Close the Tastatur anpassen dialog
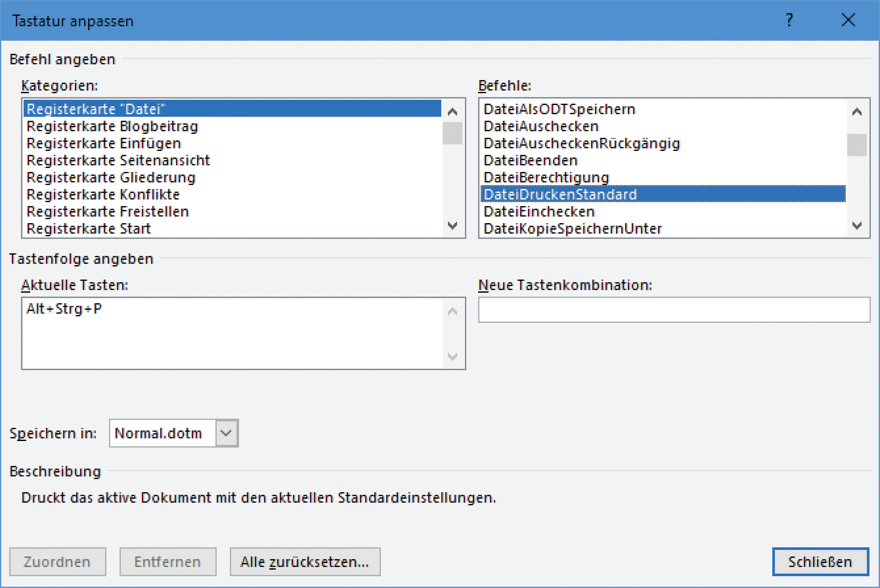The height and width of the screenshot is (588, 880). tap(848, 20)
